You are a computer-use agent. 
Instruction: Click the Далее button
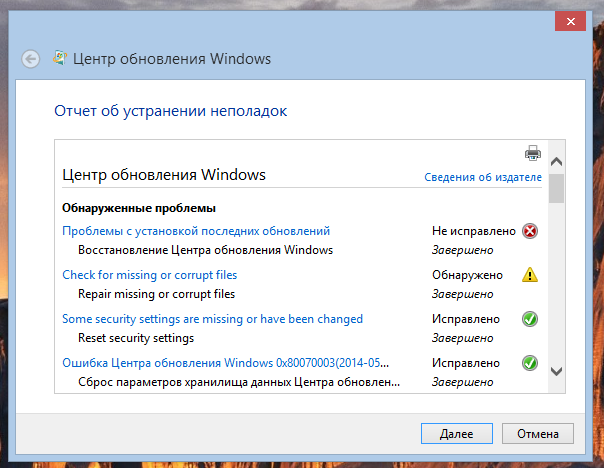coord(457,434)
